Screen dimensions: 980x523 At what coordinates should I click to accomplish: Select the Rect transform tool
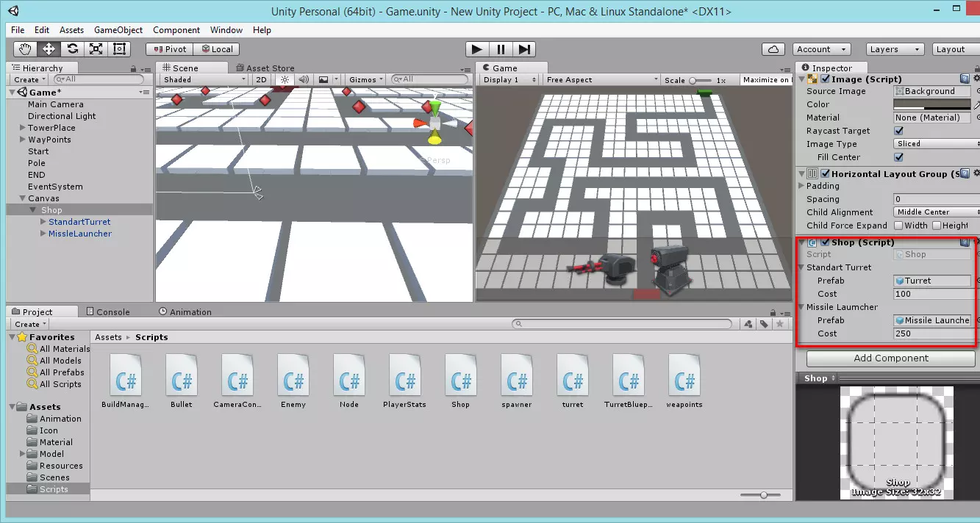(119, 49)
